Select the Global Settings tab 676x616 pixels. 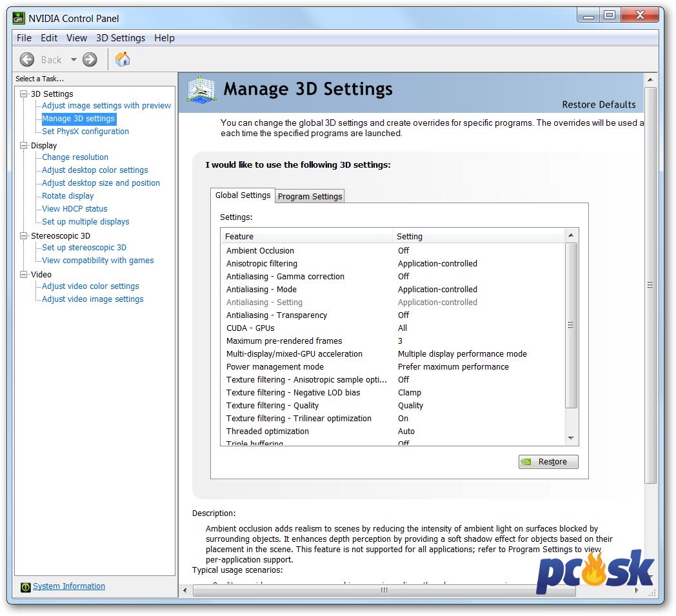(243, 195)
